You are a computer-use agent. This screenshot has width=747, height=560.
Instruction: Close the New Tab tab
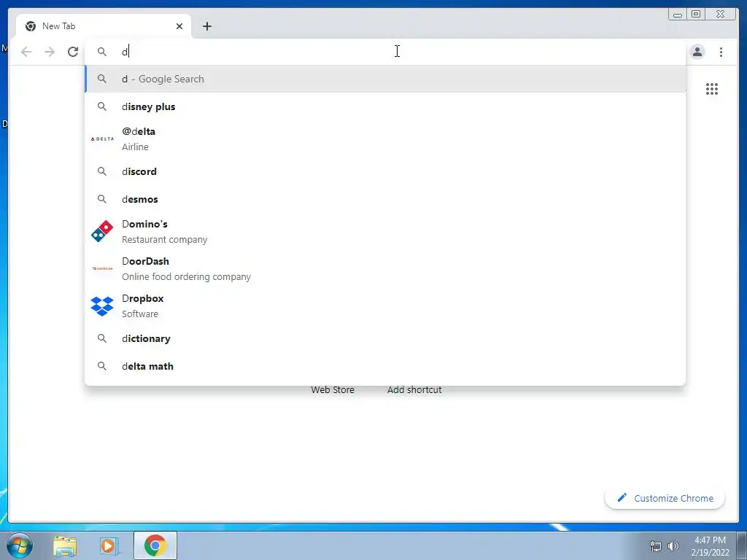point(179,26)
